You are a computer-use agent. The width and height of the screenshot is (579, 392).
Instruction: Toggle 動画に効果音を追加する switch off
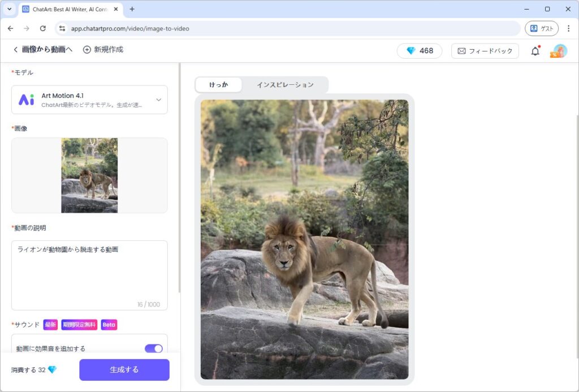click(x=153, y=348)
